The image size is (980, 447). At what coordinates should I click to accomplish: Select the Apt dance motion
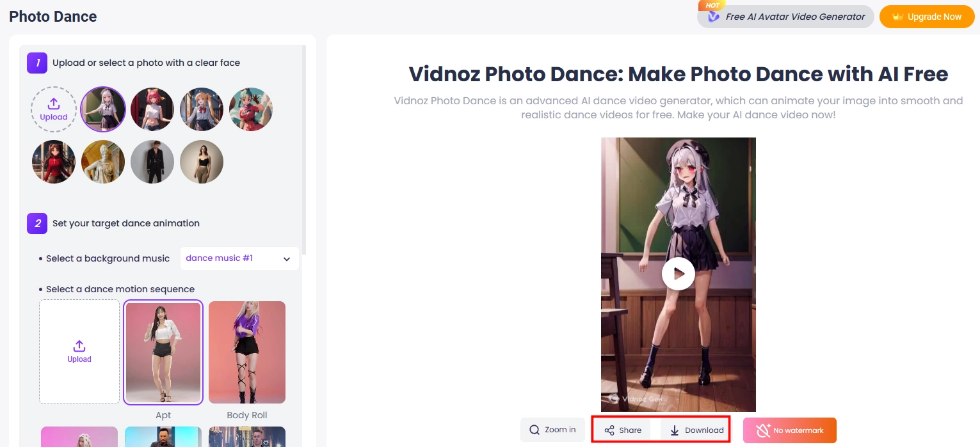[163, 352]
